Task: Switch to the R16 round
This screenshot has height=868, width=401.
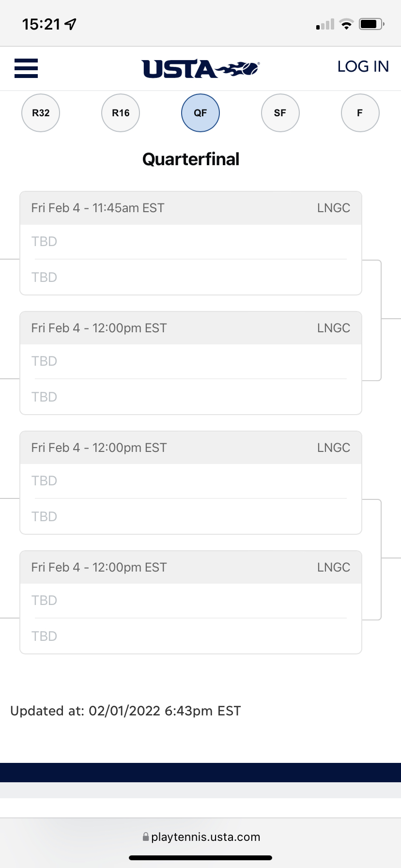Action: 121,113
